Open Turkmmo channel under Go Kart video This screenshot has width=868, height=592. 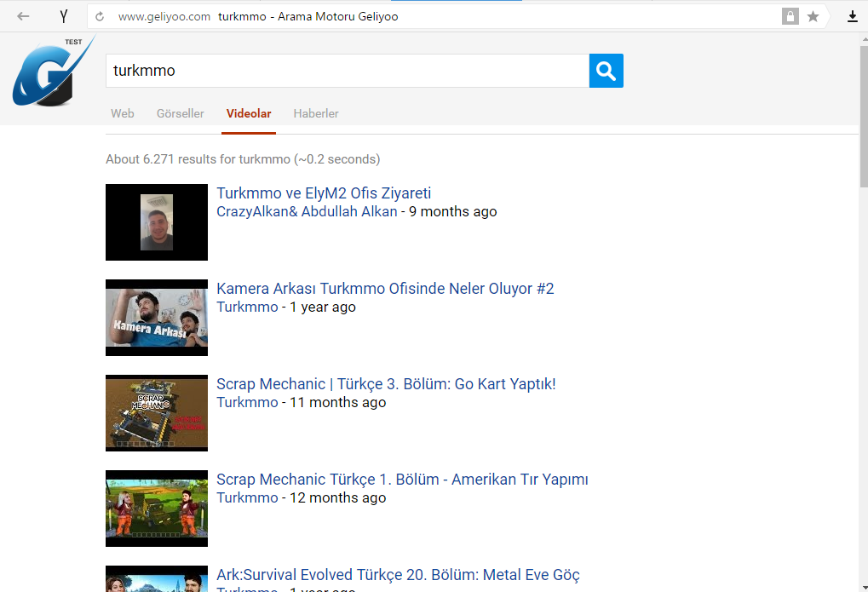tap(247, 402)
